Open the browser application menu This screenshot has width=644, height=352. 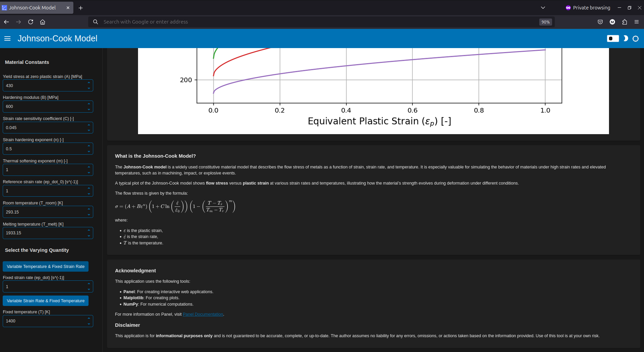click(x=636, y=22)
